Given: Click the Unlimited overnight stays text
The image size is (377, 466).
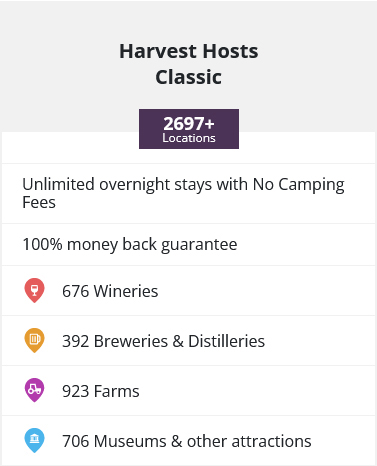Looking at the screenshot, I should (x=183, y=193).
